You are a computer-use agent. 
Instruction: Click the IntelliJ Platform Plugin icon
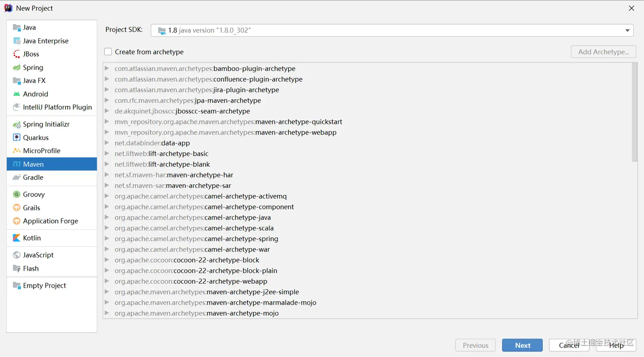pos(17,107)
